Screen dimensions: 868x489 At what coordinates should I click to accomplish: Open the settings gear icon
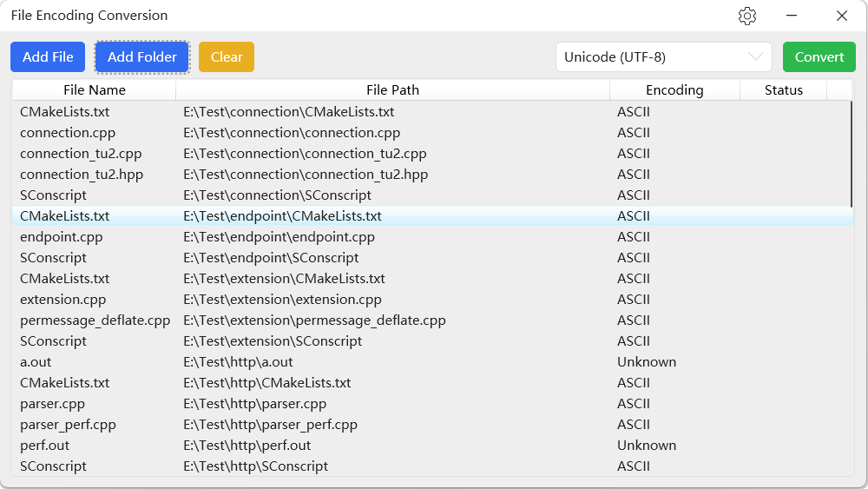point(747,16)
